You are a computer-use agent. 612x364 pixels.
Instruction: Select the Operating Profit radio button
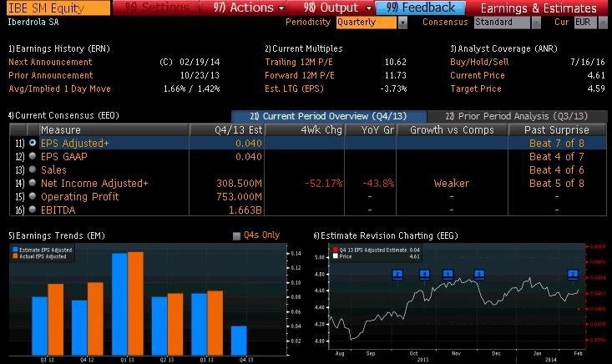point(33,196)
